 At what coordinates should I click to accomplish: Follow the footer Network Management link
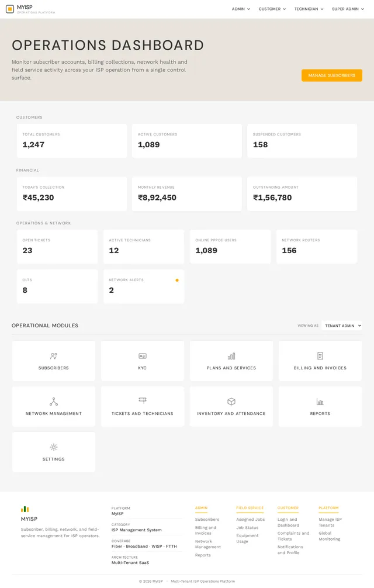coord(207,544)
